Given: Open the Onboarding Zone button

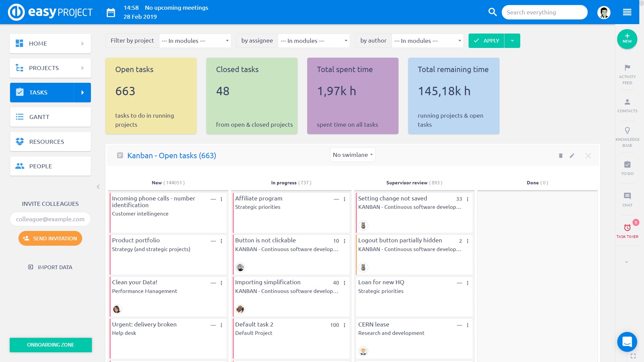Looking at the screenshot, I should (51, 345).
